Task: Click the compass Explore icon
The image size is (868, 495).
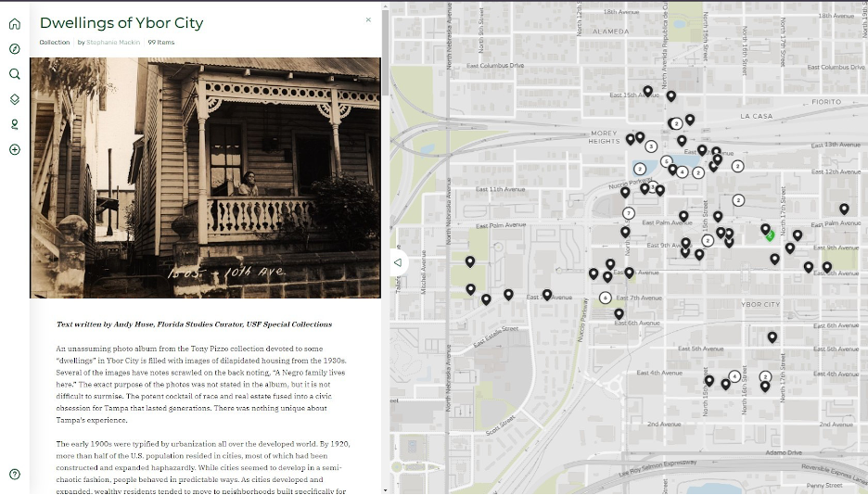Action: click(x=15, y=49)
